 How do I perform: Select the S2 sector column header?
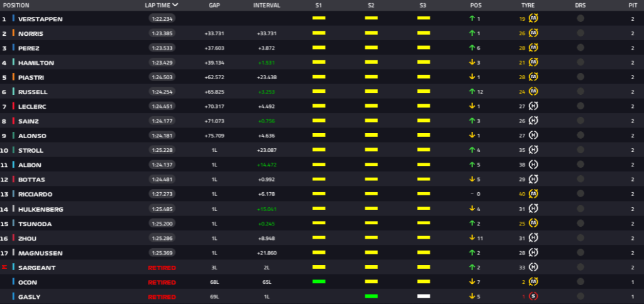371,5
